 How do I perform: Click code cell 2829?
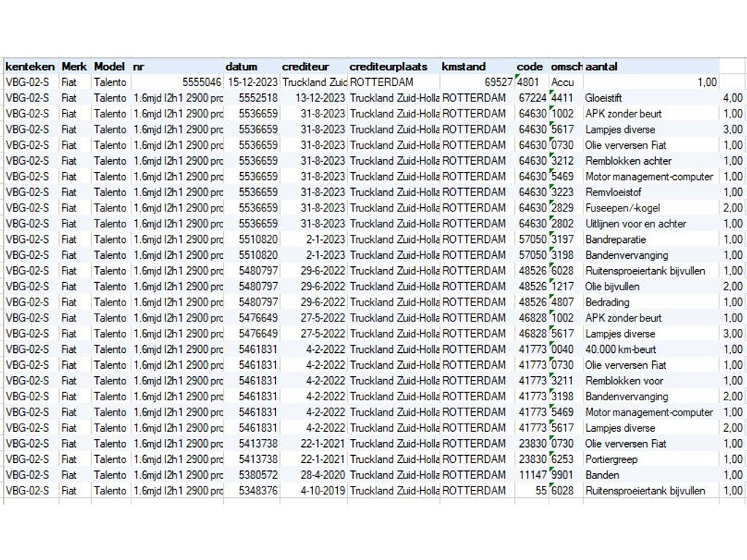(566, 208)
